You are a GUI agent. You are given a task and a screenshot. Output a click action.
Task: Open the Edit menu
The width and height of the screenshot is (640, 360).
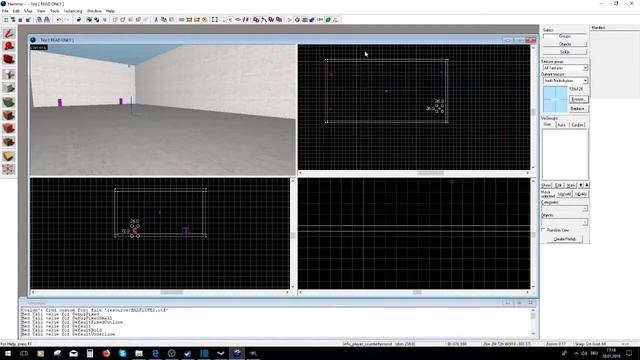coord(16,11)
